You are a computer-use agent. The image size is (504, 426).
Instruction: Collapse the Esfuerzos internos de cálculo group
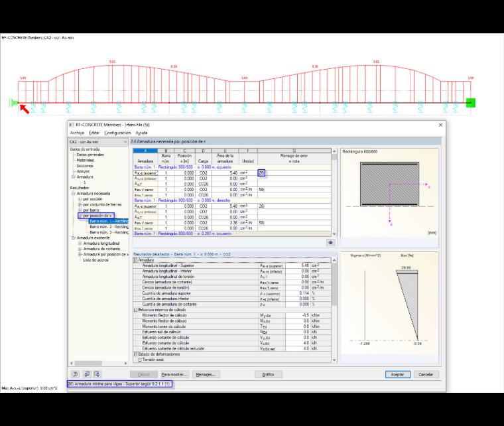tap(136, 310)
